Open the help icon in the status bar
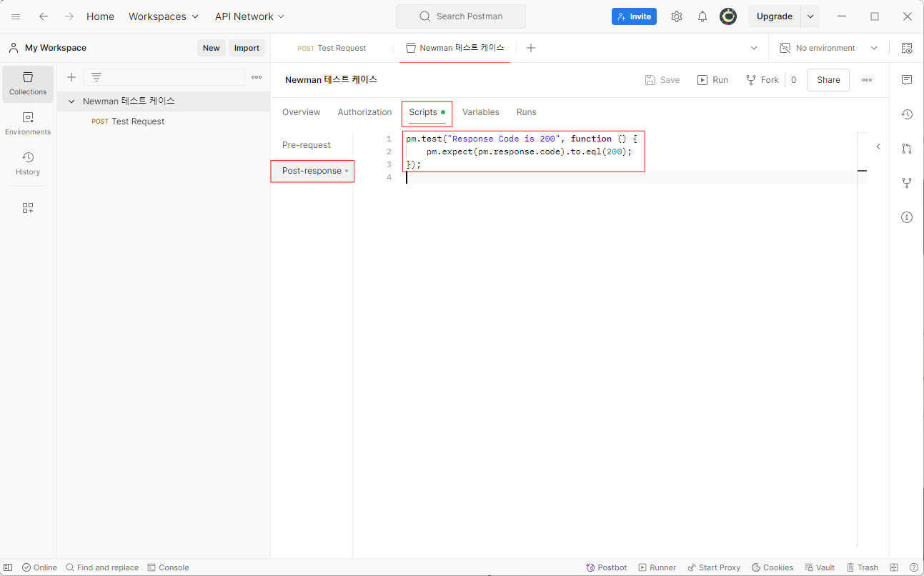The height and width of the screenshot is (576, 924). click(914, 567)
